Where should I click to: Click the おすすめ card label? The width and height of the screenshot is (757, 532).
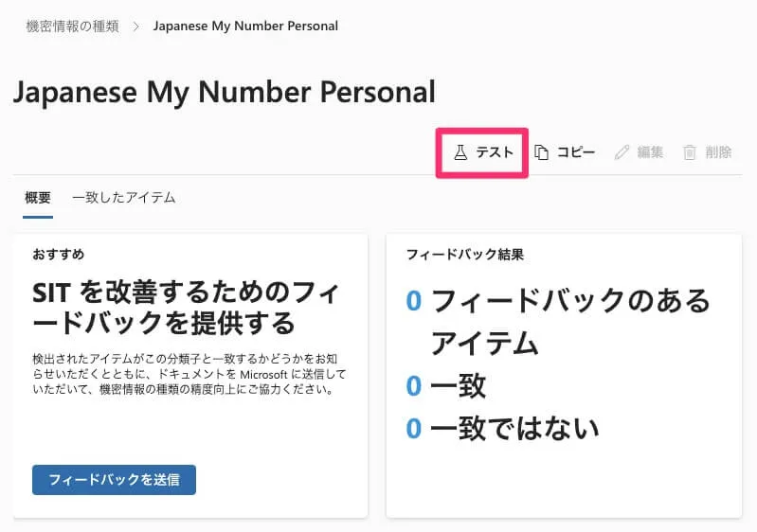(58, 254)
